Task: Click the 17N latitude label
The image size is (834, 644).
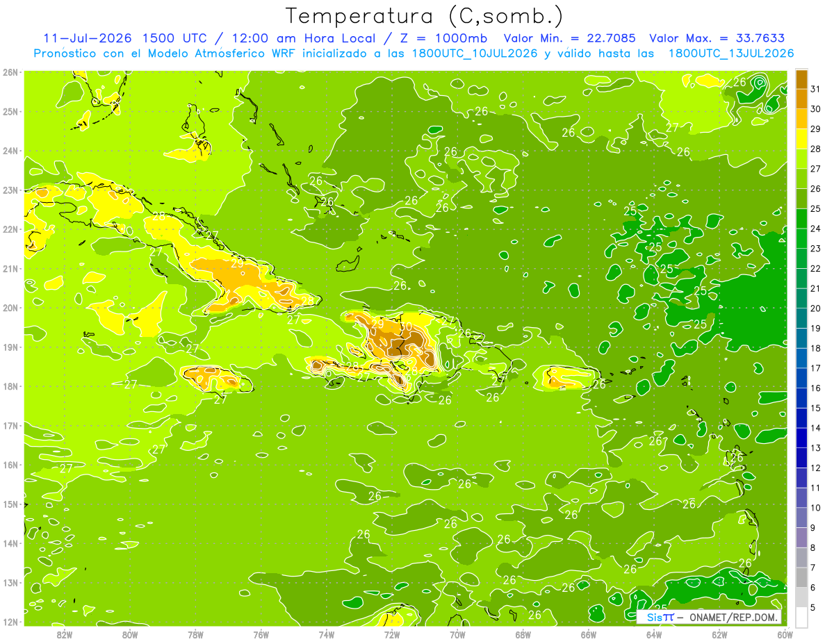Action: tap(10, 425)
